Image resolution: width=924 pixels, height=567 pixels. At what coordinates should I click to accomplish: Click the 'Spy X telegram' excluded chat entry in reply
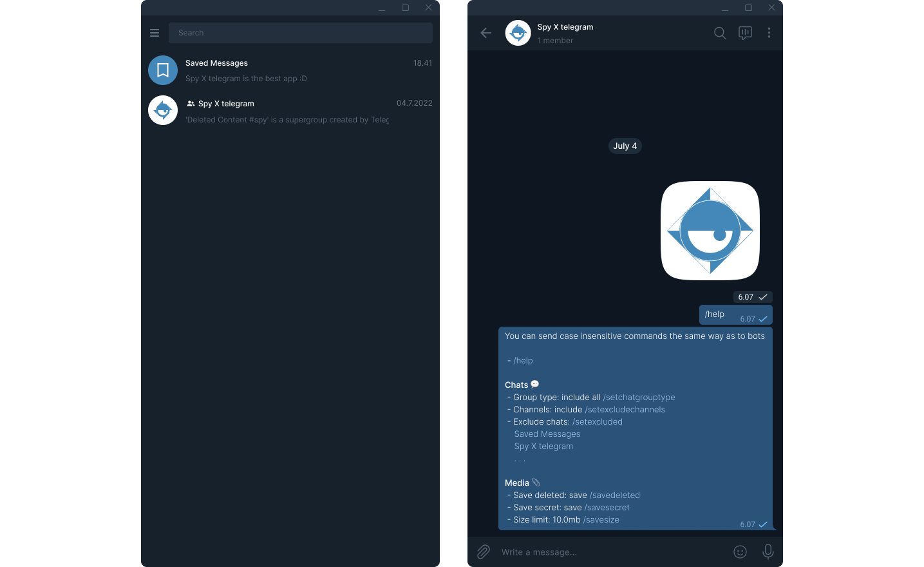tap(543, 447)
